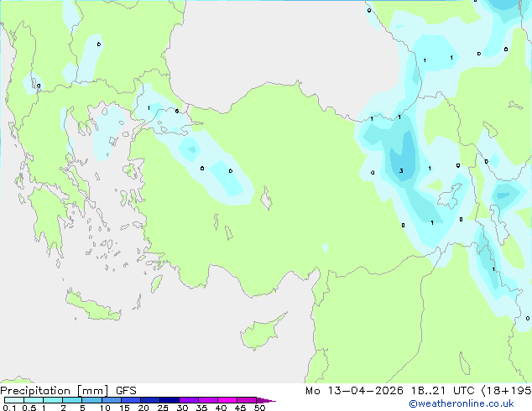Viewport: 532px width, 411px height.
Task: Select the legend swatch between 0.5 and 1
Action: 34,400
